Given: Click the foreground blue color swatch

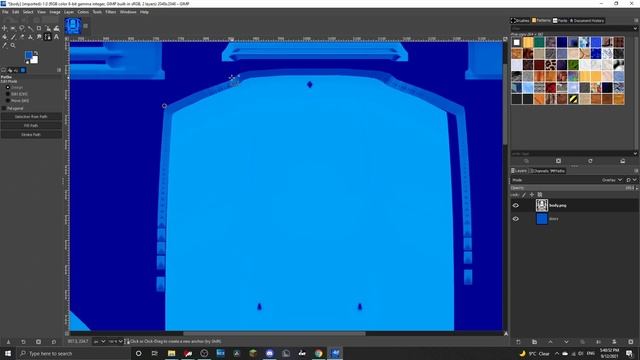Looking at the screenshot, I should [x=29, y=55].
